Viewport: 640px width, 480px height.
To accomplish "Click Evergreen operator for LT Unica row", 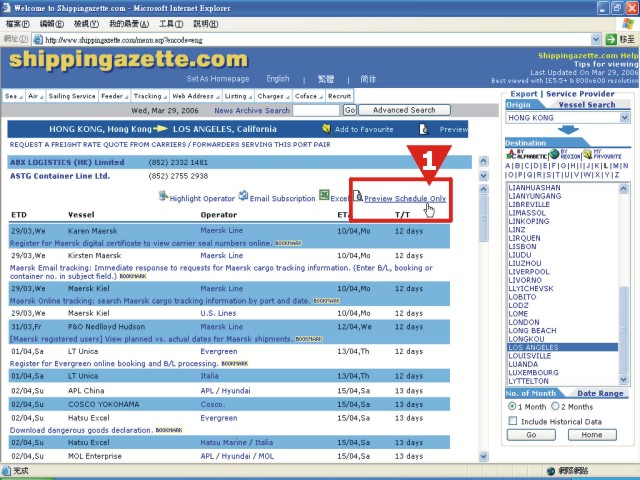I will (x=219, y=351).
